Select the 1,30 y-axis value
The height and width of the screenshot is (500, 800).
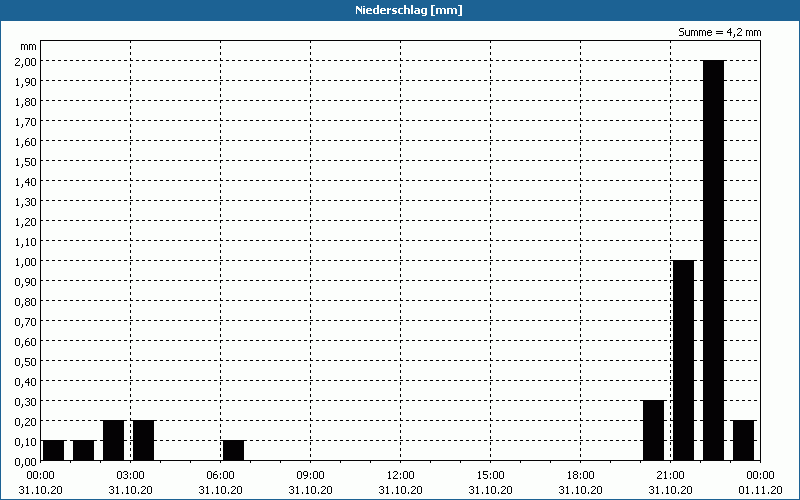[x=27, y=202]
